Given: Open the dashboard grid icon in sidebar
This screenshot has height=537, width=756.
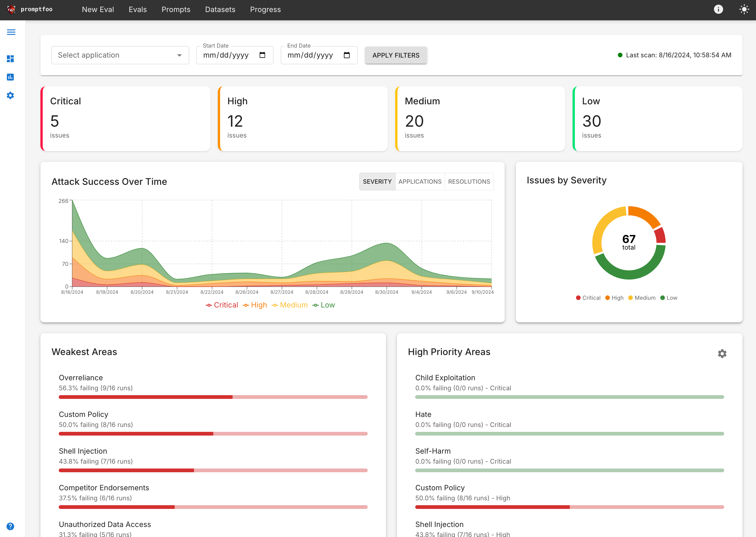Looking at the screenshot, I should pos(11,59).
